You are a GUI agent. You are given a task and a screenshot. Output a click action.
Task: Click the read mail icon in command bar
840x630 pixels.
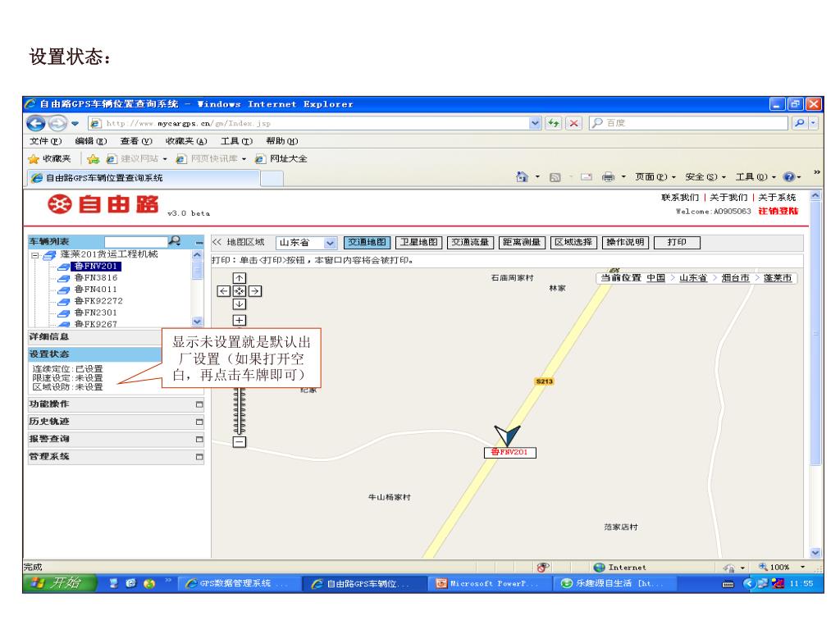coord(587,177)
